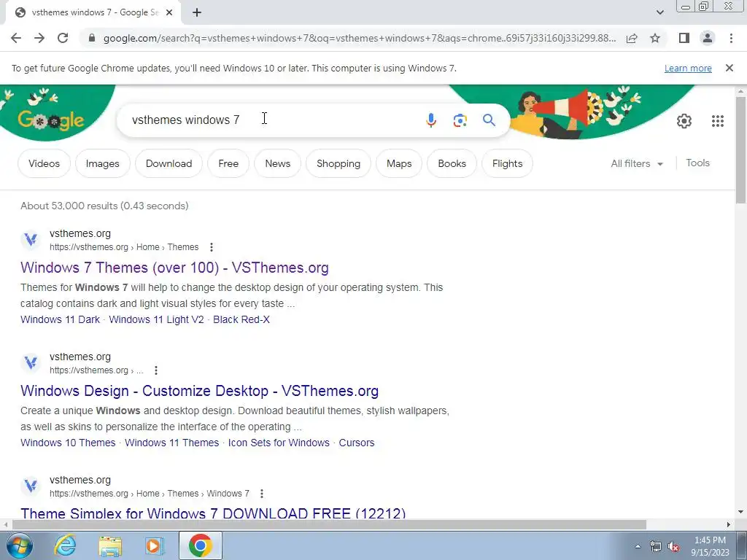Open the taskbar clock showing 1:45 PM
Image resolution: width=747 pixels, height=560 pixels.
point(710,546)
